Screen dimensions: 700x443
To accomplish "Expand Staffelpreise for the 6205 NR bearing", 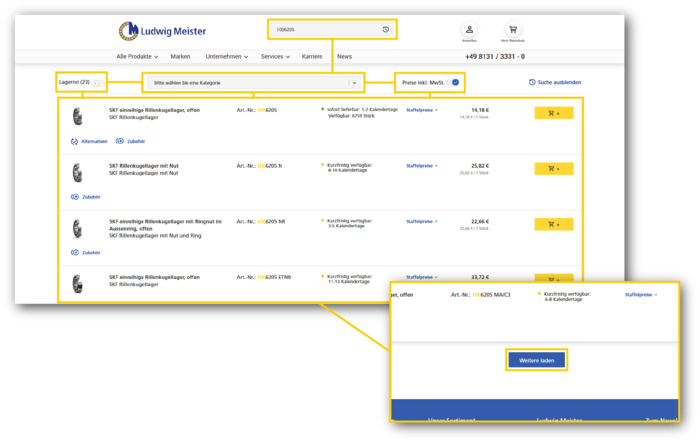I will pyautogui.click(x=421, y=221).
